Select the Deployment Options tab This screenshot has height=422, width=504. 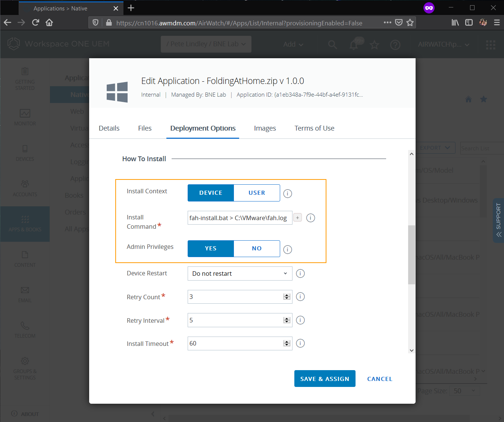(203, 128)
